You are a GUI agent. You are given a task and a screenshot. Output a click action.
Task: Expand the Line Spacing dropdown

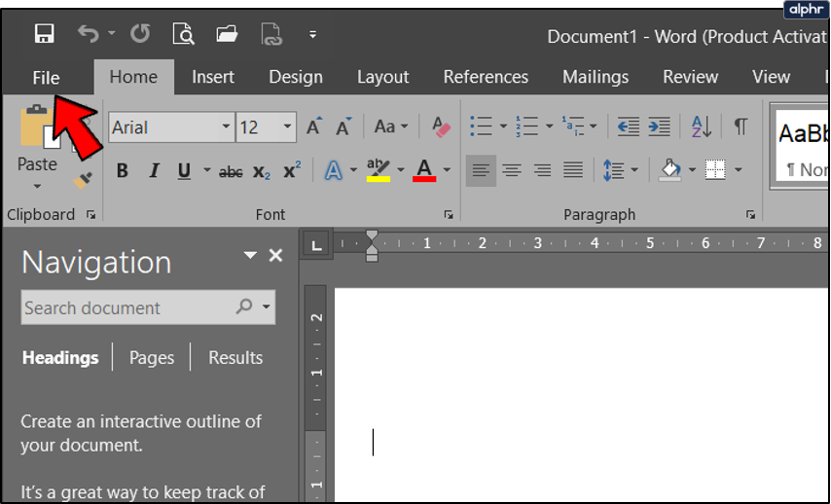(x=633, y=171)
